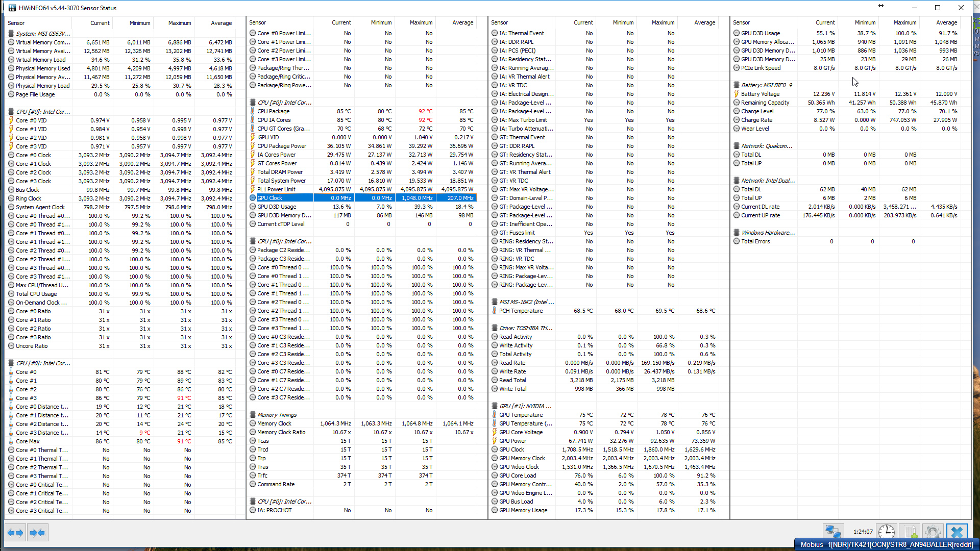
Task: Select the Page File Usage row
Action: [121, 94]
